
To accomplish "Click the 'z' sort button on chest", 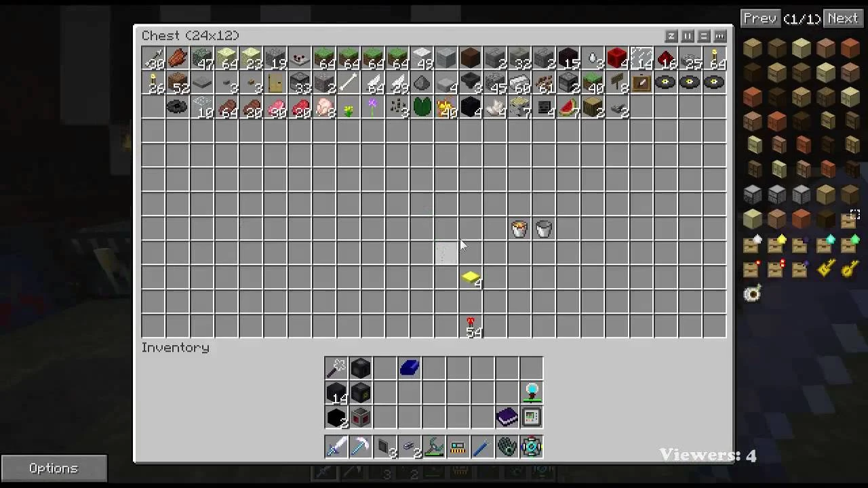I will (671, 36).
